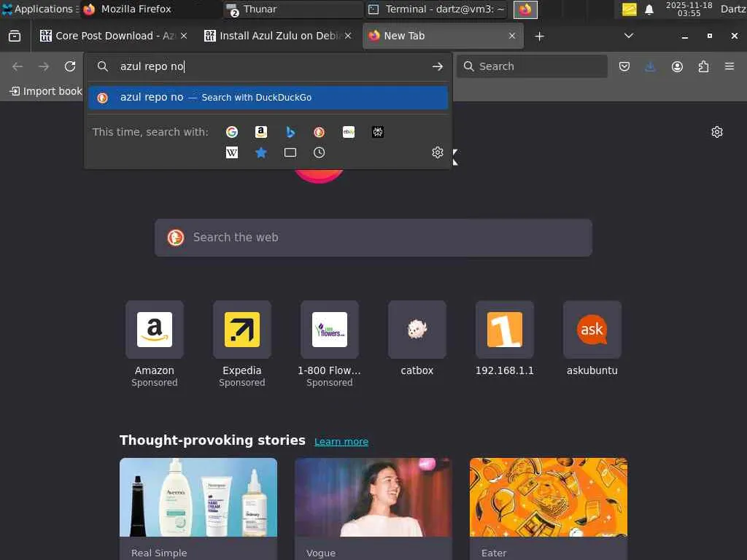Search bookmarks via star icon
This screenshot has height=560, width=747.
click(261, 152)
